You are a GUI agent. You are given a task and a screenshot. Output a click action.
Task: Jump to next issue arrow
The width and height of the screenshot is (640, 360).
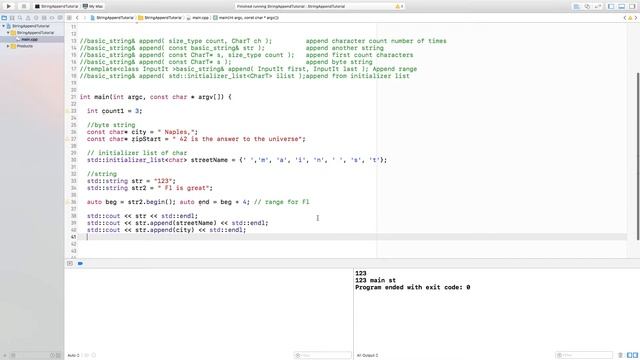click(x=636, y=18)
